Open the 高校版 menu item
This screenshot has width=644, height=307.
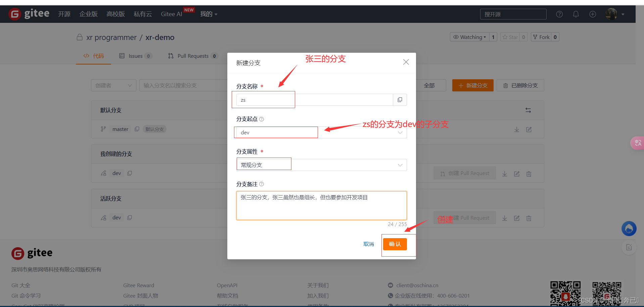point(116,14)
